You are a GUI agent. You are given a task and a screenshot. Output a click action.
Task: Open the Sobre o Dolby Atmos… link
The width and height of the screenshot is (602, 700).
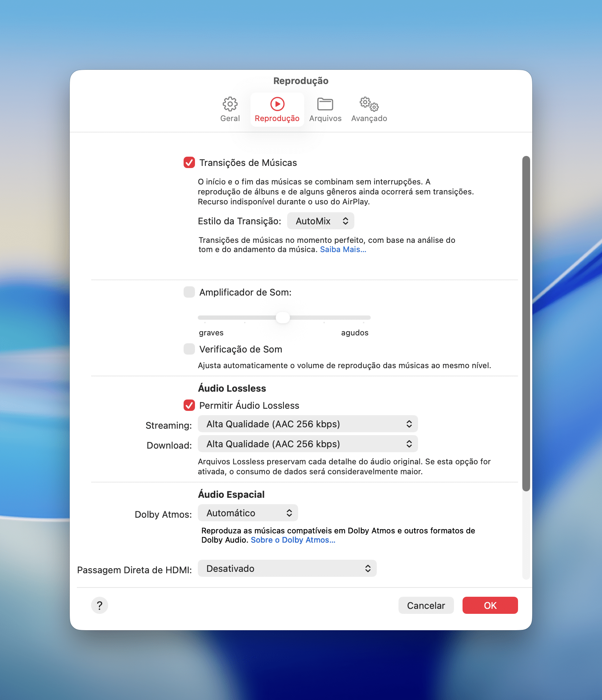point(293,540)
